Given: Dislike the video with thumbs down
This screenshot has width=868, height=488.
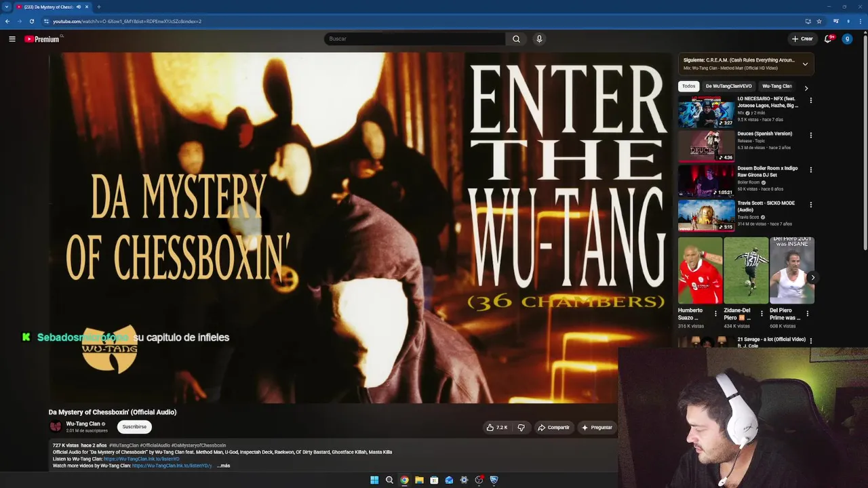Looking at the screenshot, I should (x=521, y=427).
